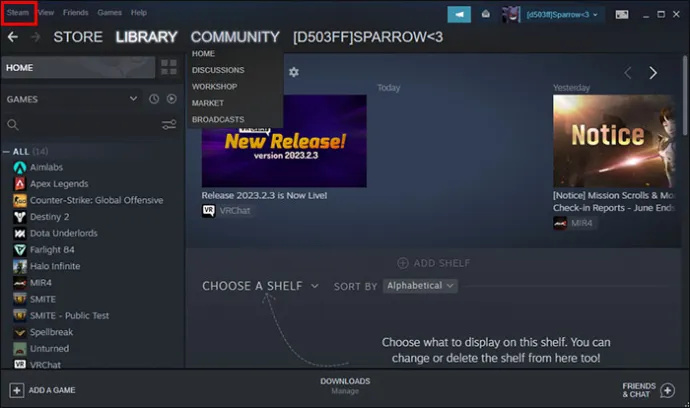The height and width of the screenshot is (408, 690).
Task: Open the Alphabetical sort dropdown
Action: (420, 286)
